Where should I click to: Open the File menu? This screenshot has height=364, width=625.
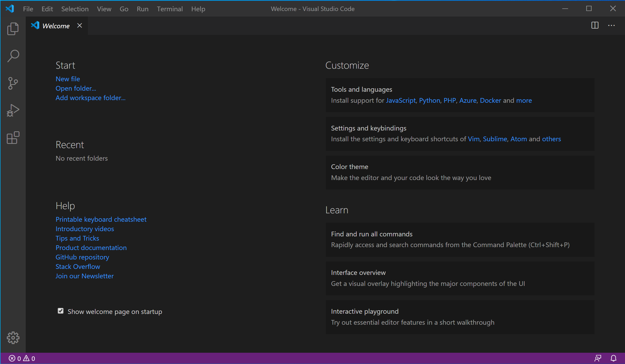[28, 9]
